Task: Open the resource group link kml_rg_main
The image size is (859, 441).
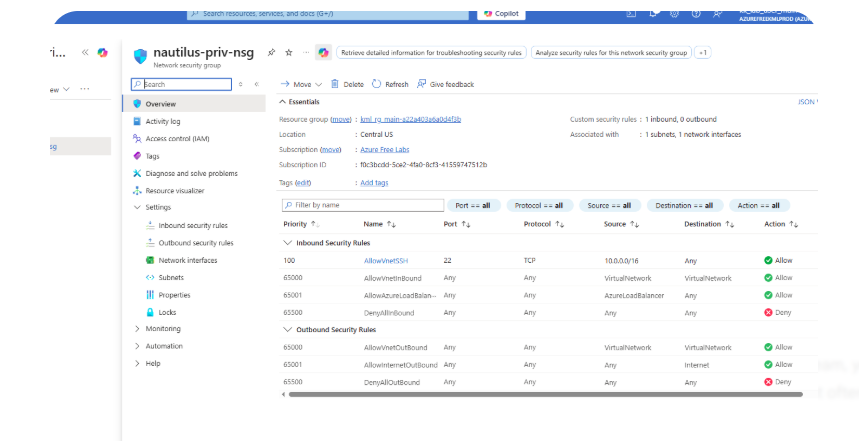Action: point(410,119)
